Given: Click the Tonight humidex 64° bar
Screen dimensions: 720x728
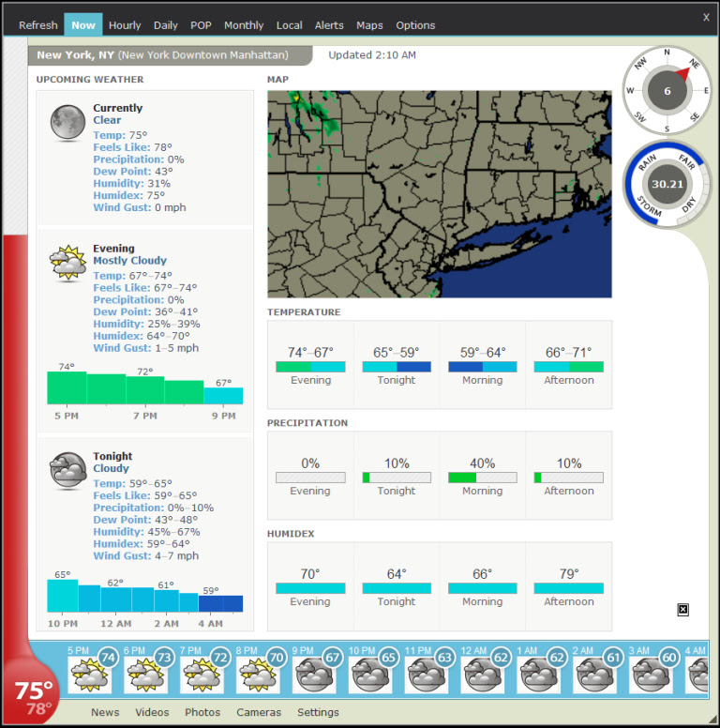Looking at the screenshot, I should click(x=397, y=588).
